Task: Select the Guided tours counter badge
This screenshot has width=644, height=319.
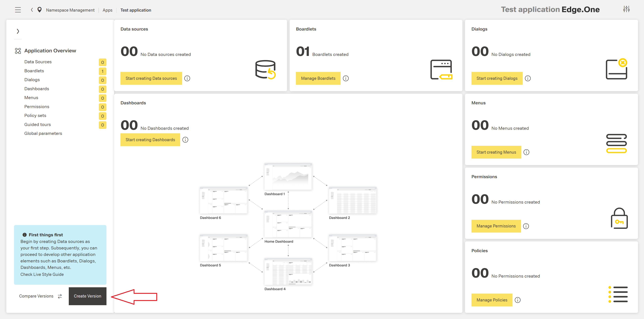Action: coord(102,125)
